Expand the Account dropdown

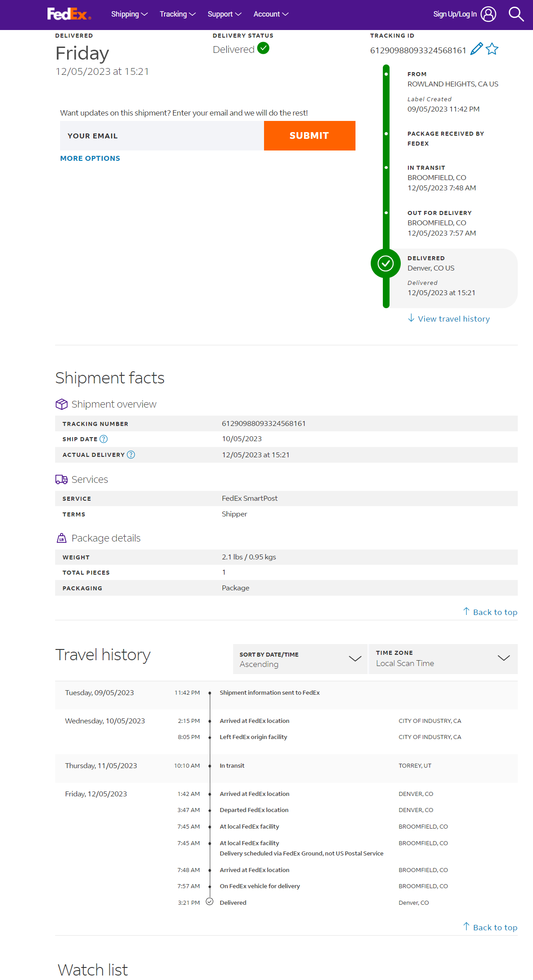(x=271, y=14)
